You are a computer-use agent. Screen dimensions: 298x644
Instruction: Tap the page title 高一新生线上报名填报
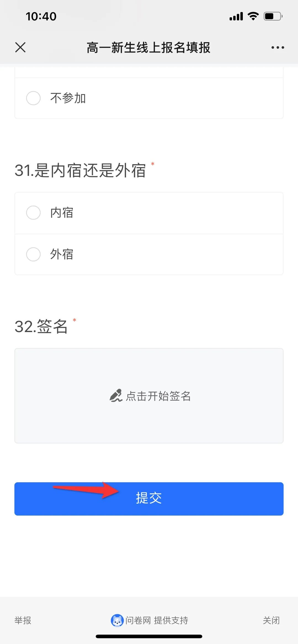point(148,47)
